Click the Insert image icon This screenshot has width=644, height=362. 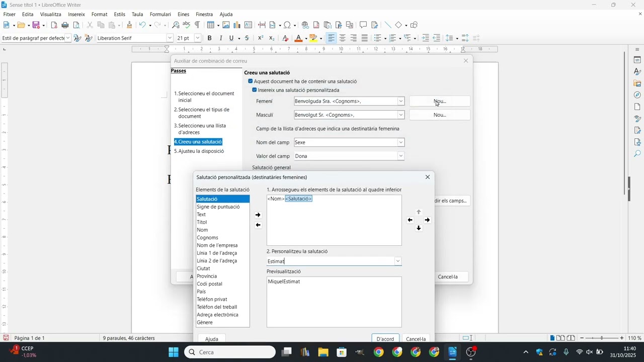[x=226, y=25]
